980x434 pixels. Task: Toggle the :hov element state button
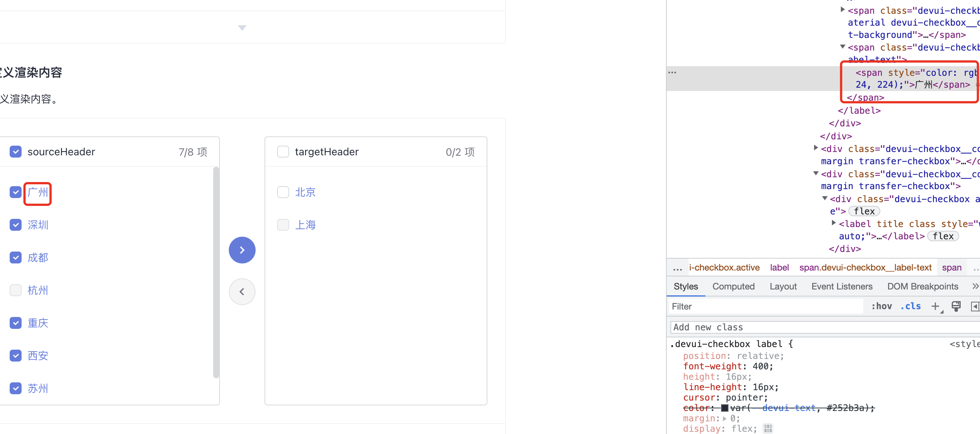(881, 306)
